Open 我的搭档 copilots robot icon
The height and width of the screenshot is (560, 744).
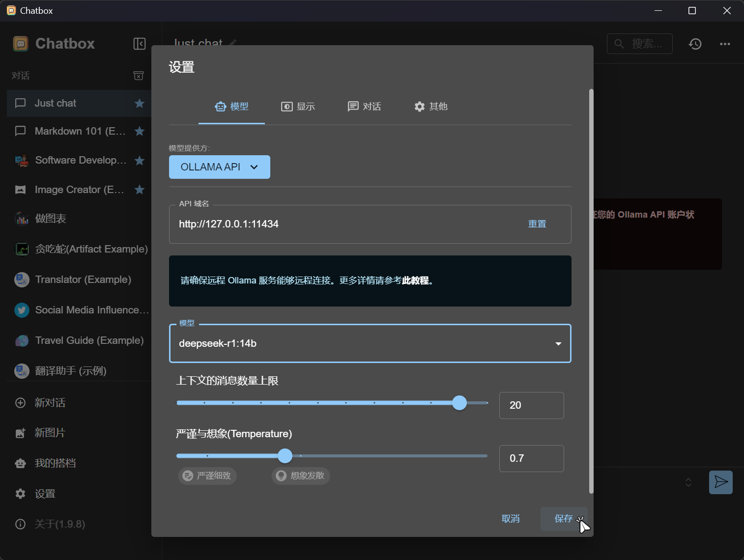(21, 463)
